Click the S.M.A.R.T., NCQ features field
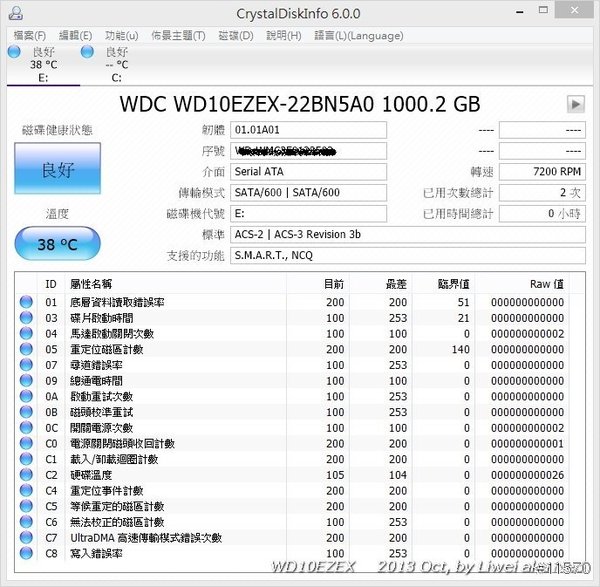 point(408,255)
